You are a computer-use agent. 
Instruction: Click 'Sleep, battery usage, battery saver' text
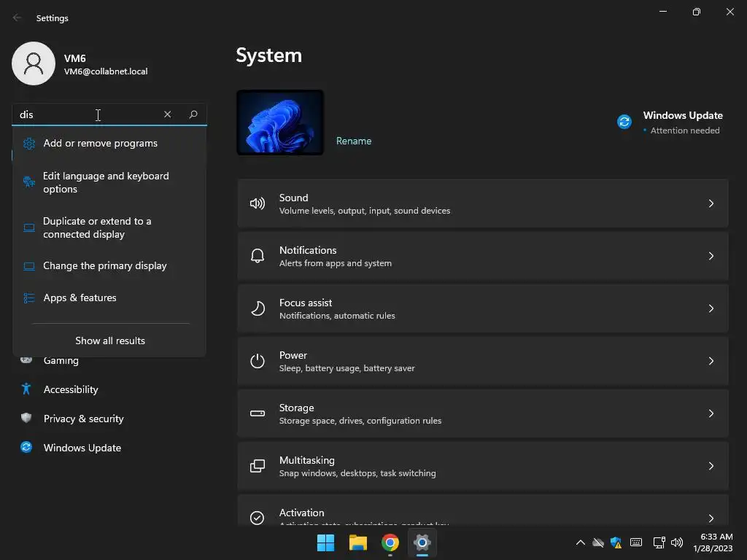click(x=347, y=368)
